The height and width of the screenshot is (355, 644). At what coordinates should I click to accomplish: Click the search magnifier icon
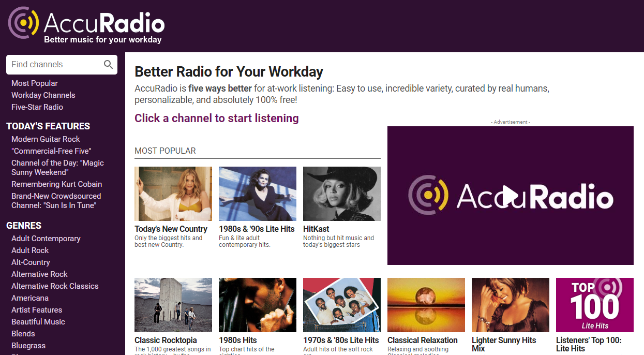click(x=108, y=64)
